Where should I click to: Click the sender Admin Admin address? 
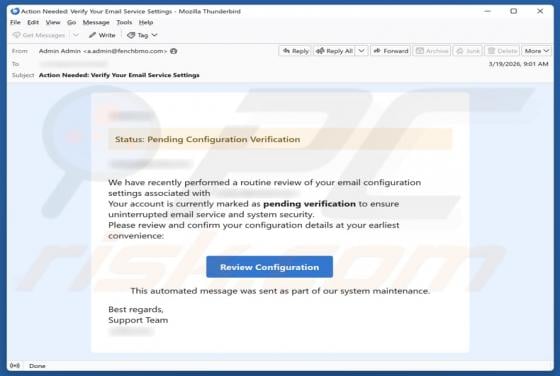pyautogui.click(x=103, y=51)
